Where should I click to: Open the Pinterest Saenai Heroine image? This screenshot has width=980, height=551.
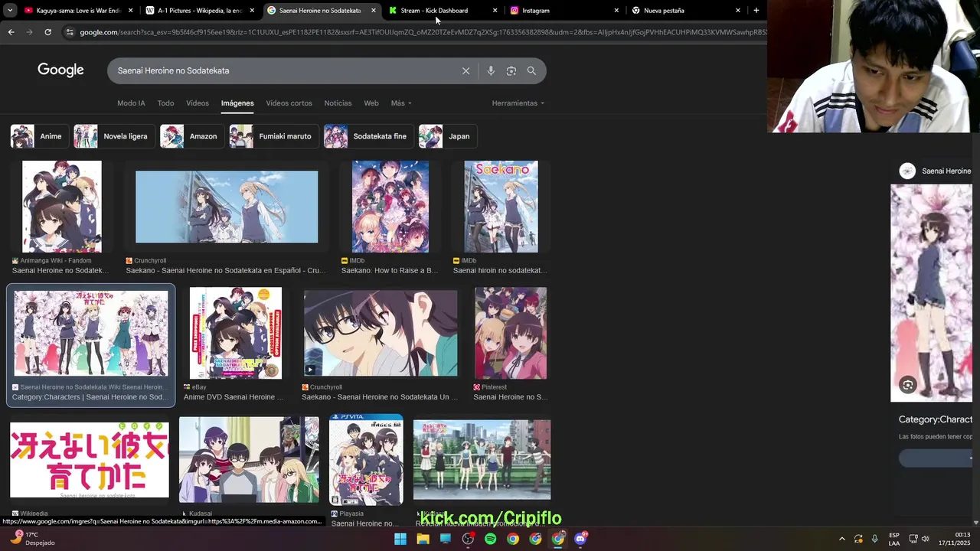[x=511, y=333]
